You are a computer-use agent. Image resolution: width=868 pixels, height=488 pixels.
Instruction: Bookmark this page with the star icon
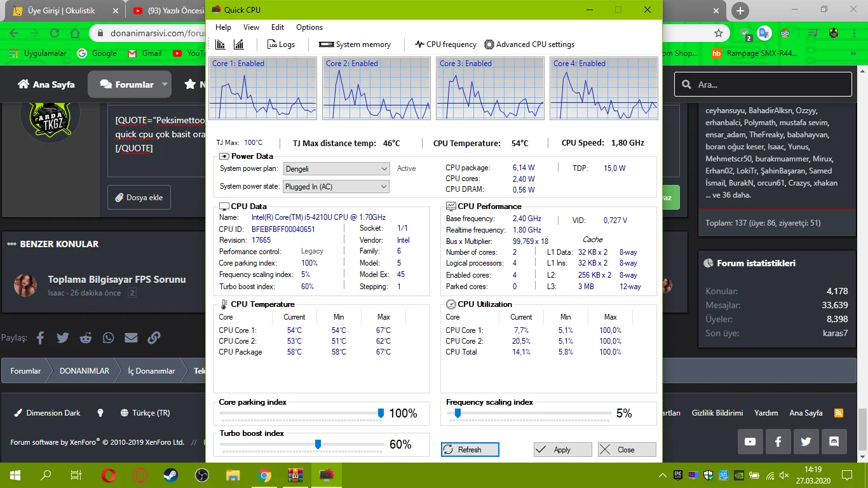(x=719, y=33)
